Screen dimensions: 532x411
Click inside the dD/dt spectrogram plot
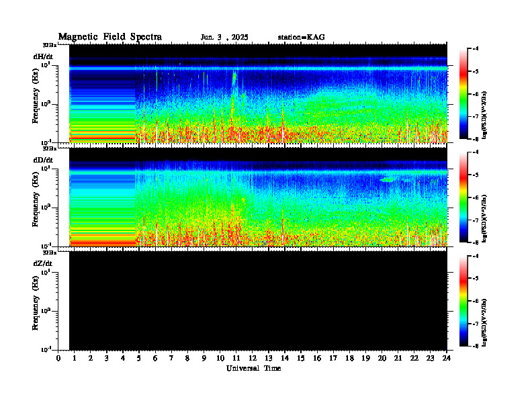point(258,197)
